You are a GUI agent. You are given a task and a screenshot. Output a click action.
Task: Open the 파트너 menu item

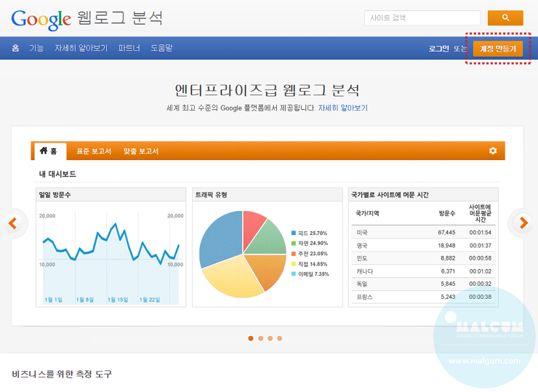(x=129, y=48)
